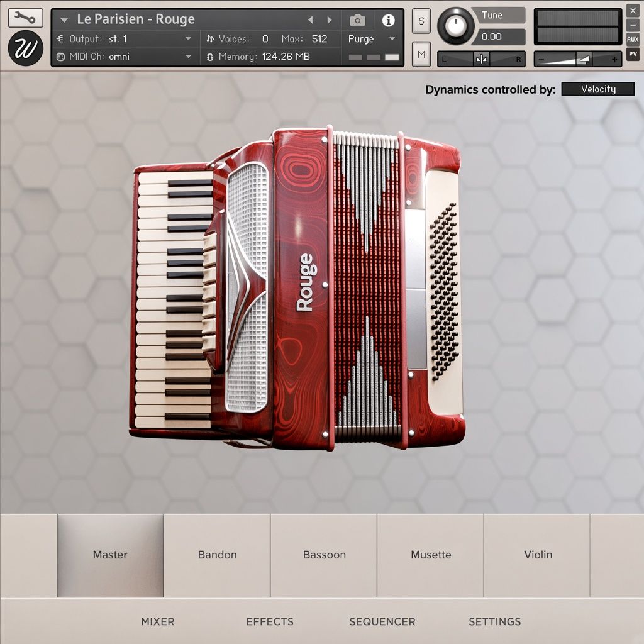
Task: Click the Memory 124.26 MB readout
Action: (x=286, y=57)
